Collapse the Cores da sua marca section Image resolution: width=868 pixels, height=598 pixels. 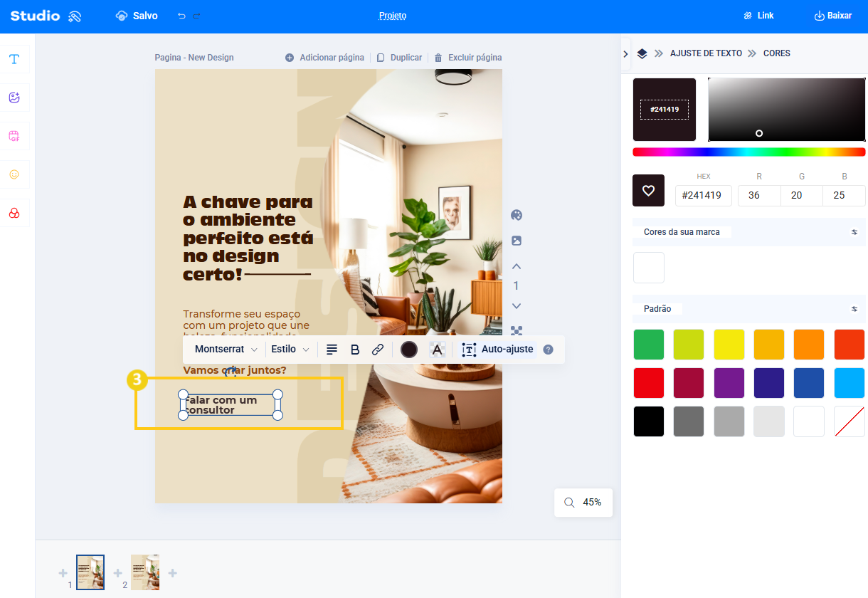coord(854,232)
